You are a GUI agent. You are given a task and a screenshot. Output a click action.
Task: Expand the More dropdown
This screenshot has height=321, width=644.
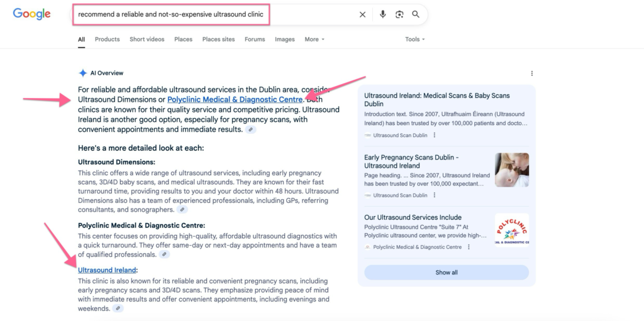[x=314, y=40]
